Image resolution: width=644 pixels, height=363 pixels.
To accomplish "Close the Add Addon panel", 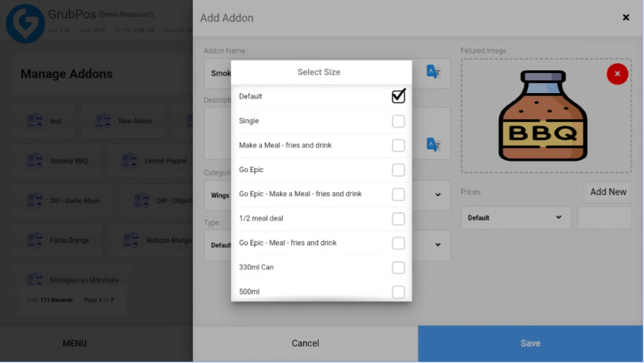I will [626, 17].
